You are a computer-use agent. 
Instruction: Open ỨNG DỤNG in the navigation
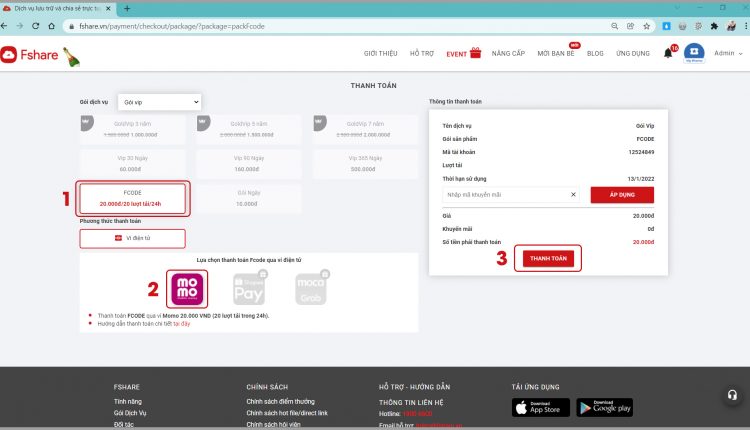633,54
